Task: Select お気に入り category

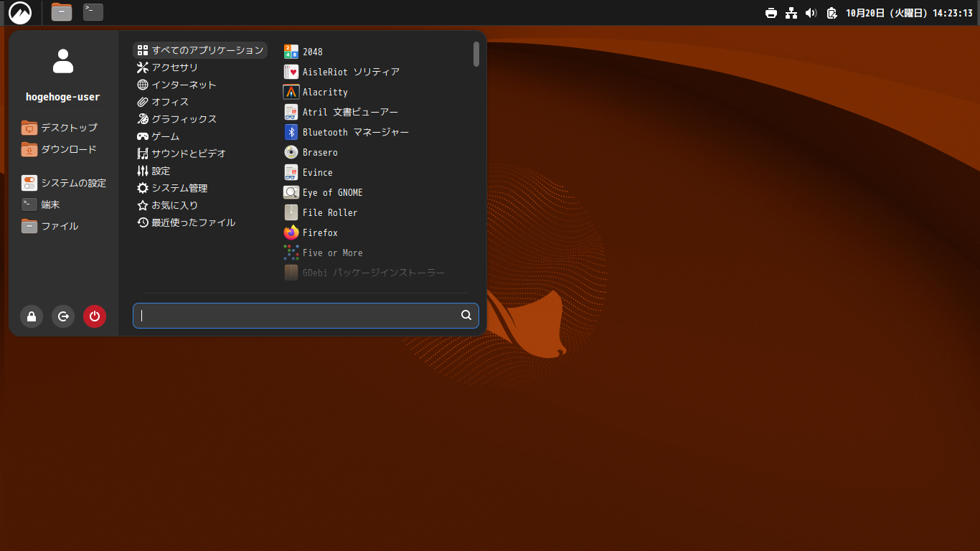Action: click(167, 205)
